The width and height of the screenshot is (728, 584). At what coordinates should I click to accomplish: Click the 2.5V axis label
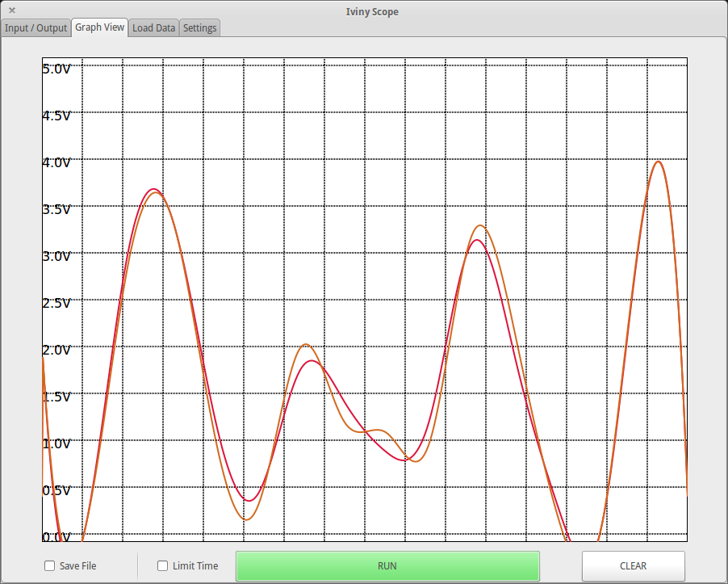click(x=56, y=304)
